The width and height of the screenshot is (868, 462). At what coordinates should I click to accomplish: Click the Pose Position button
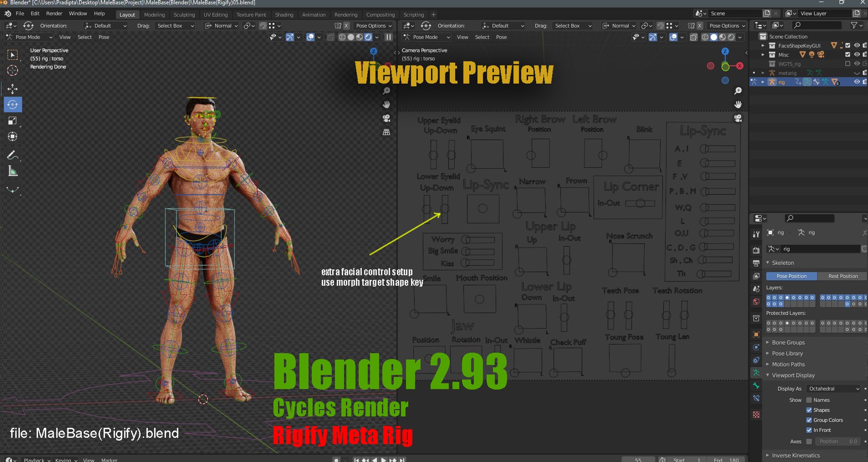point(791,276)
